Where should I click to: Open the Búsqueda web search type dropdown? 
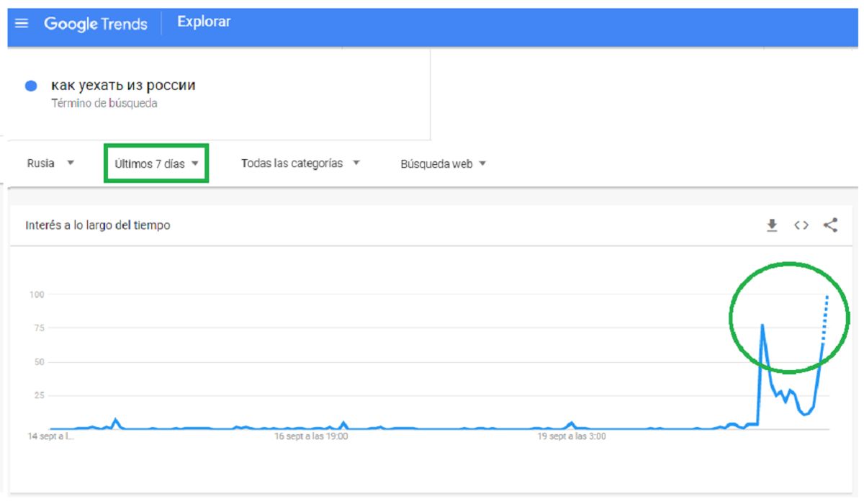pyautogui.click(x=443, y=163)
